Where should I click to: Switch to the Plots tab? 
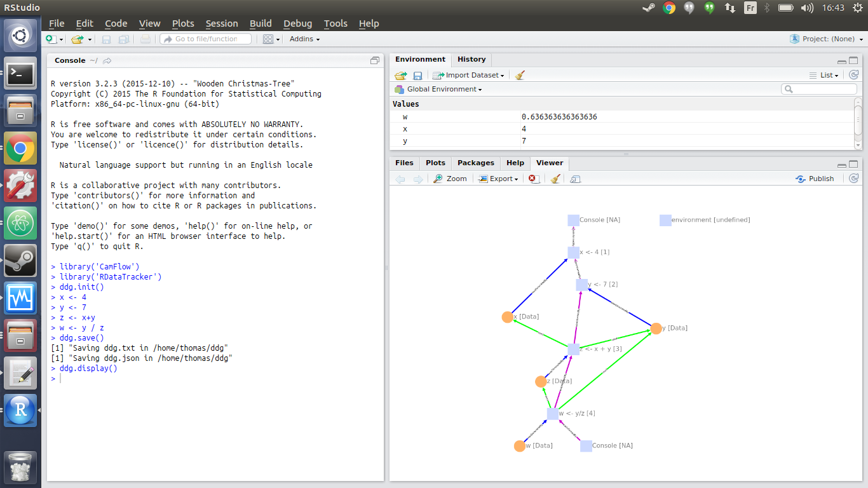coord(435,163)
